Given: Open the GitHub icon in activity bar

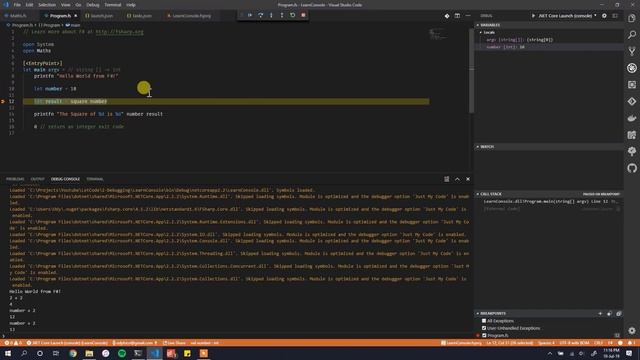Looking at the screenshot, I should click(x=632, y=168).
